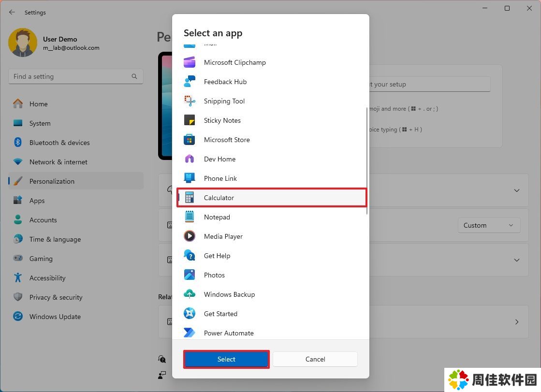Image resolution: width=541 pixels, height=392 pixels.
Task: Select the Sticky Notes icon
Action: coord(190,120)
